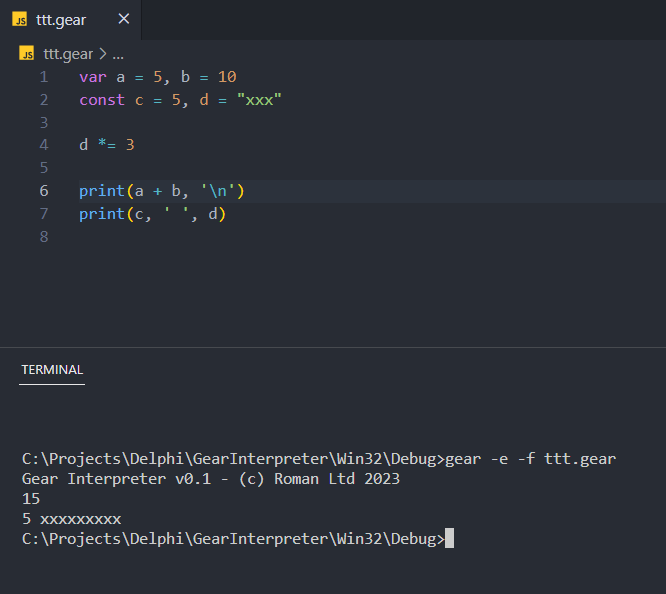666x594 pixels.
Task: Click line number 6 in the gutter
Action: (43, 191)
